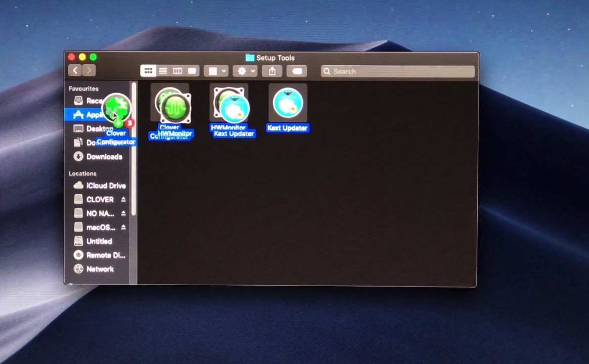Select the rightmost Kext Updater app icon

(x=288, y=103)
